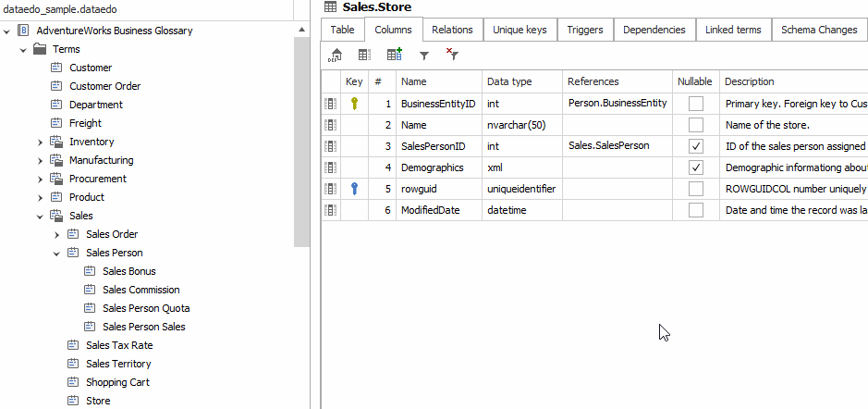The width and height of the screenshot is (868, 409).
Task: Open the Shopping Cart glossary term
Action: (x=117, y=382)
